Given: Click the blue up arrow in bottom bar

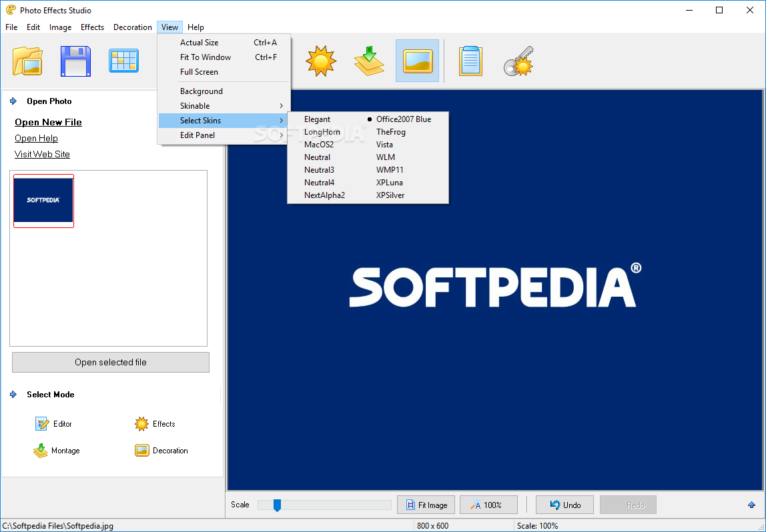Looking at the screenshot, I should coord(751,505).
